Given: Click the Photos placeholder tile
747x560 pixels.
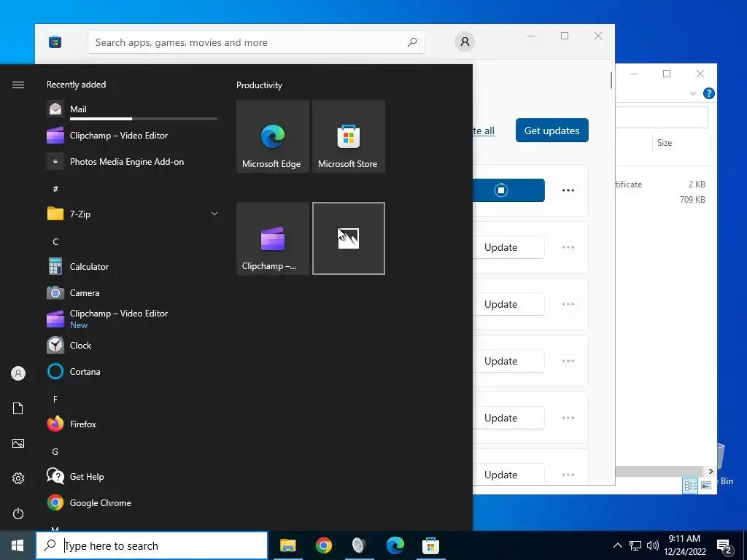Looking at the screenshot, I should point(348,238).
